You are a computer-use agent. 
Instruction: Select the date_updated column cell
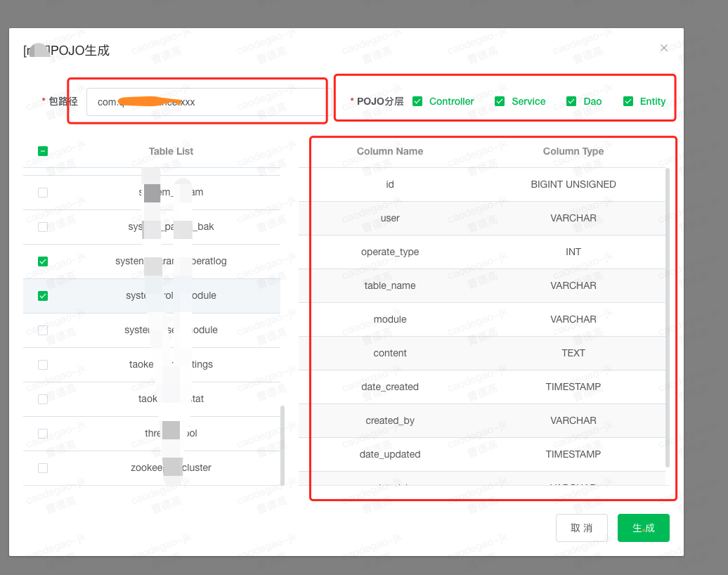tap(389, 454)
